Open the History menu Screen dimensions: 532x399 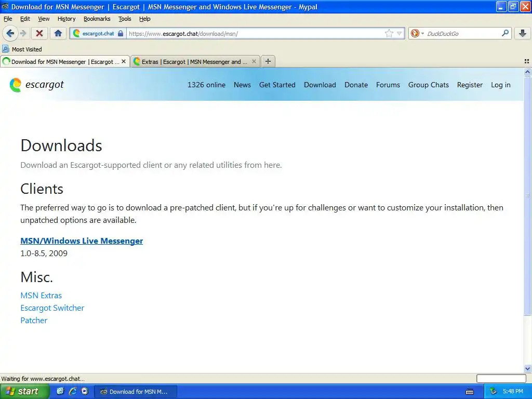coord(66,19)
